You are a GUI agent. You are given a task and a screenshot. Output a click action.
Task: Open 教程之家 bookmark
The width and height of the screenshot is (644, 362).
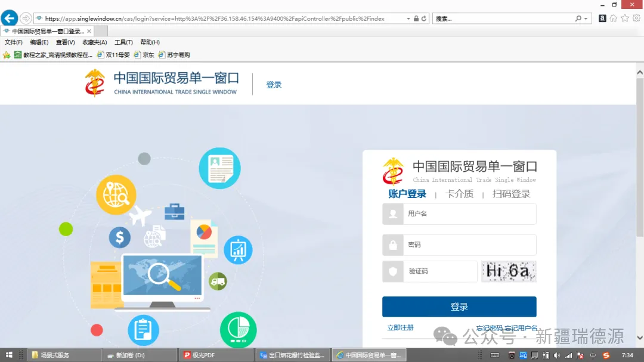click(x=54, y=55)
